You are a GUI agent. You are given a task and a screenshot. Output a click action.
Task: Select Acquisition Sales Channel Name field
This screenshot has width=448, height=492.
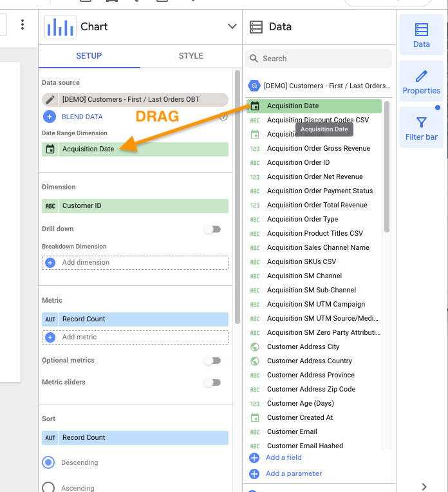[314, 247]
